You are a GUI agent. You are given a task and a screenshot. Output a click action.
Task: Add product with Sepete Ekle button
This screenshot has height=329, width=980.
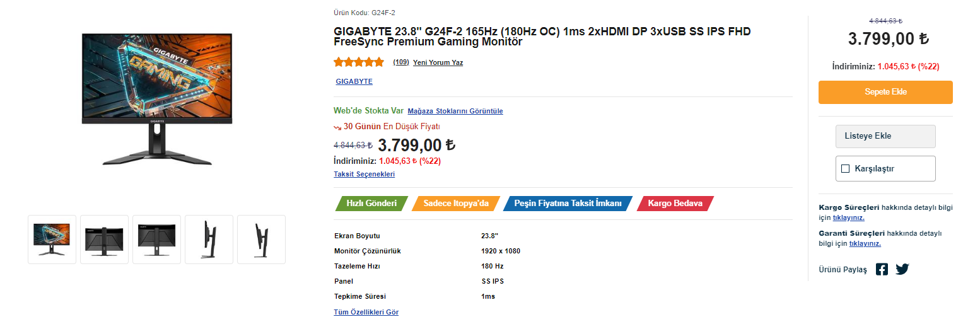(x=885, y=92)
